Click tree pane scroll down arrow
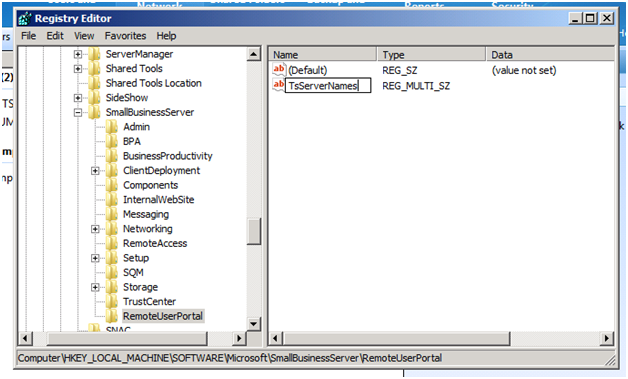 254,323
